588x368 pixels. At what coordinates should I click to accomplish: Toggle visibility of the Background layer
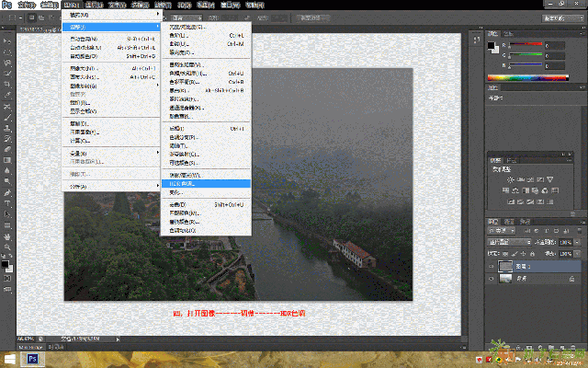[491, 280]
